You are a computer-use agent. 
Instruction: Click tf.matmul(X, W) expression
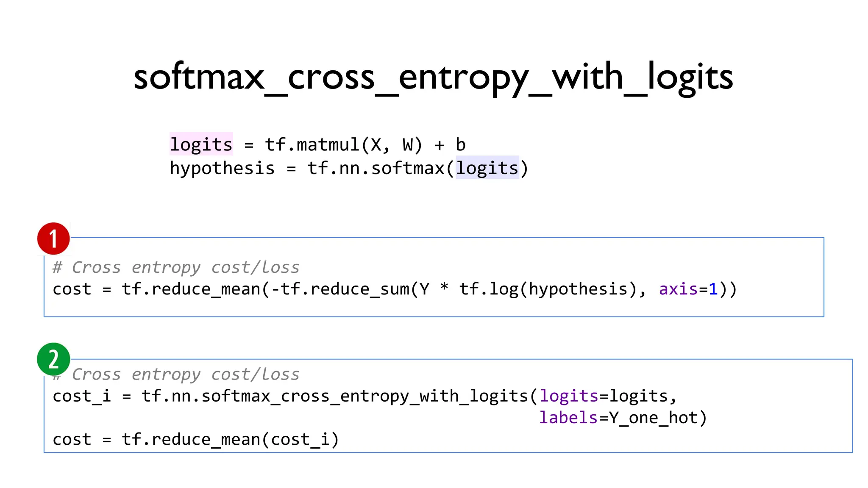[x=343, y=145]
